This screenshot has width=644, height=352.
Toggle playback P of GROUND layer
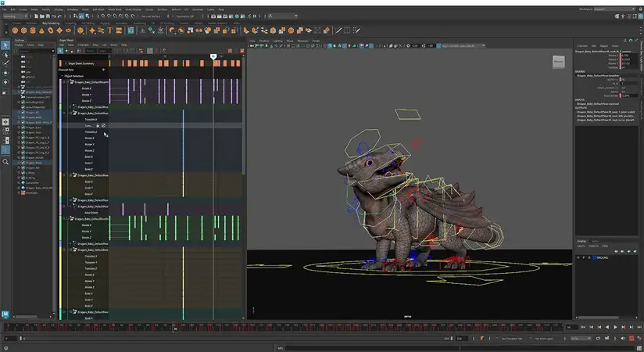point(584,257)
